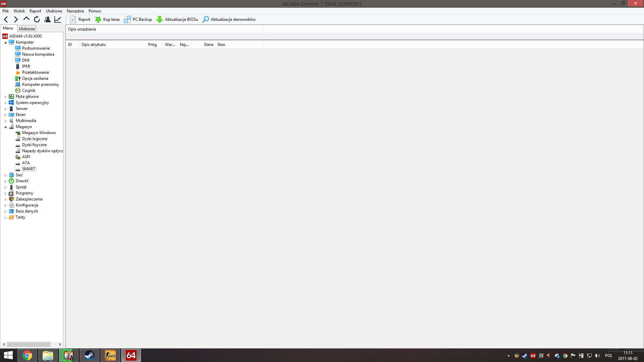The image size is (644, 362).
Task: Collapse the Magazyn tree node
Action: 5,127
